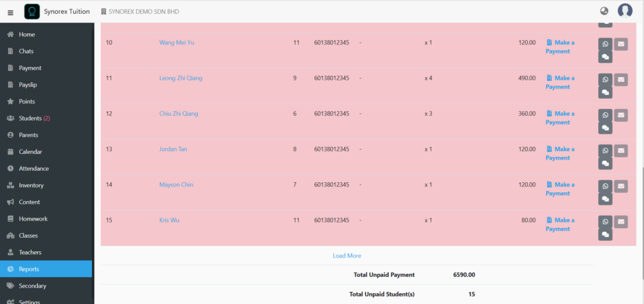The width and height of the screenshot is (644, 304).
Task: Click the Synorex Tuition logo
Action: click(32, 11)
